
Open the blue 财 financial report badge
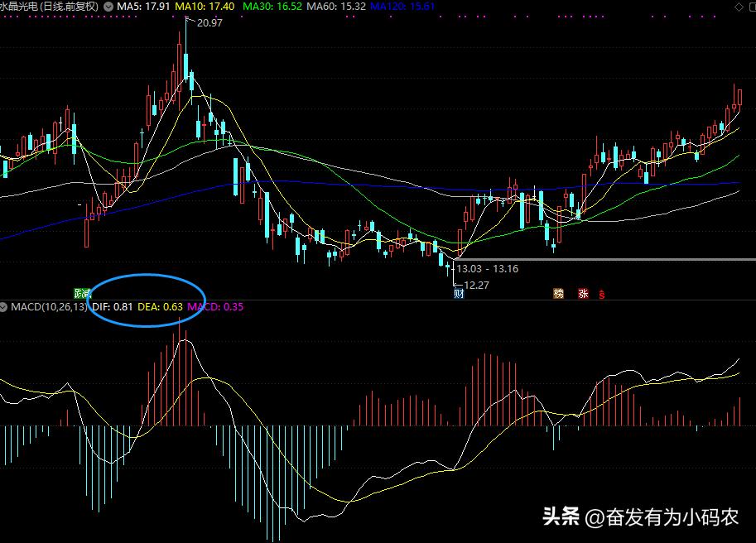pyautogui.click(x=459, y=293)
